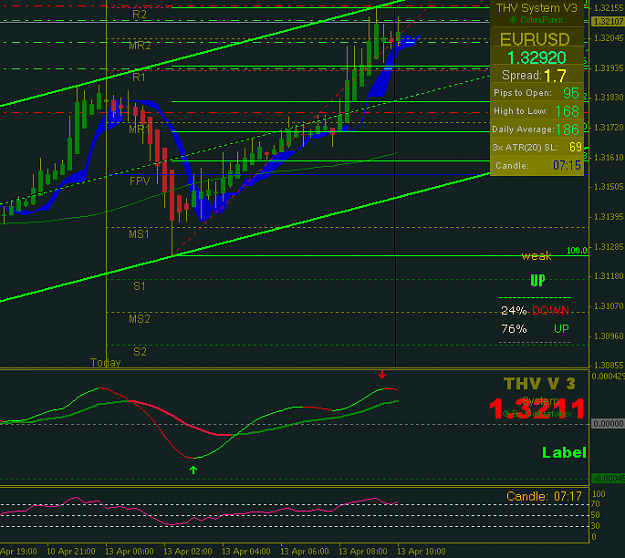Click the 13 Apr 08:00 time label
Viewport: 625px width, 558px height.
tap(363, 552)
